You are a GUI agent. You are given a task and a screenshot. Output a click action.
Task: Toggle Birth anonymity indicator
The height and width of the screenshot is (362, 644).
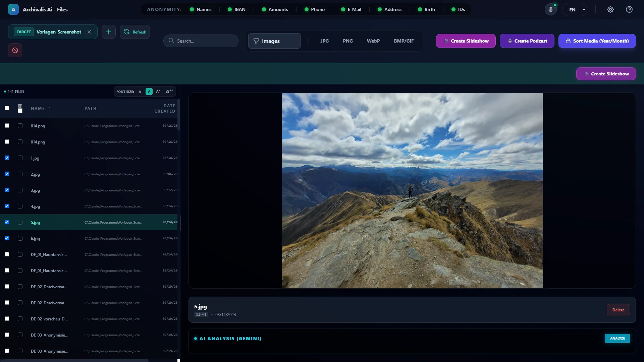[426, 9]
